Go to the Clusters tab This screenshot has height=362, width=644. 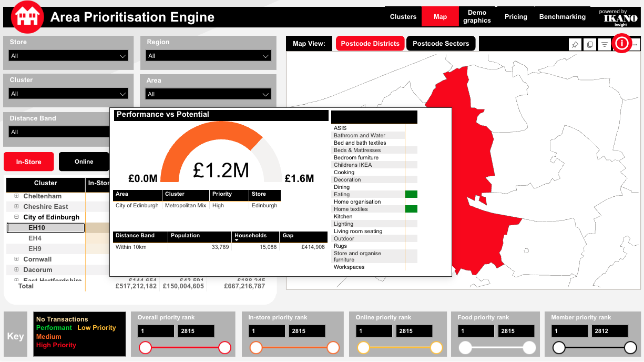click(403, 17)
